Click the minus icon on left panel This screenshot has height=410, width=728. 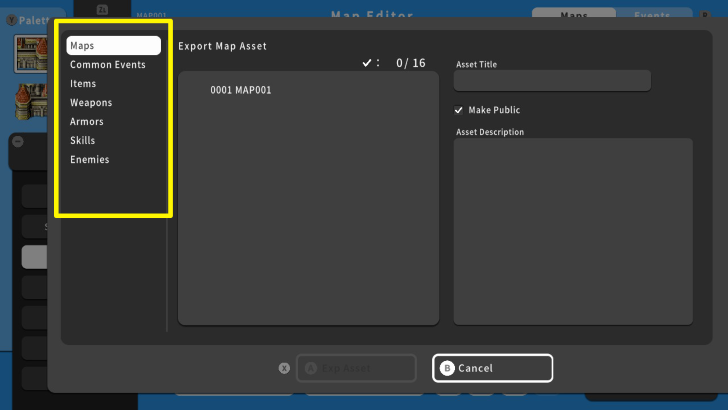[18, 141]
